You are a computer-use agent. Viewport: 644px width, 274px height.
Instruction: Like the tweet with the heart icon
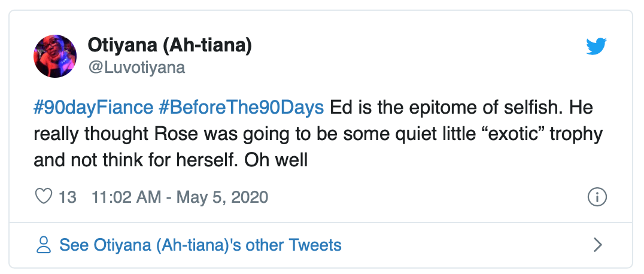(44, 197)
